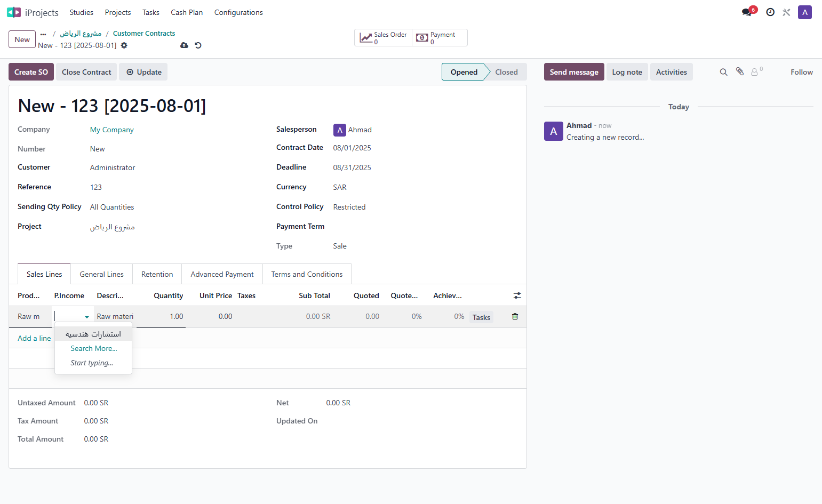Edit the Quantity field 1.00
This screenshot has height=504, width=822.
click(161, 316)
